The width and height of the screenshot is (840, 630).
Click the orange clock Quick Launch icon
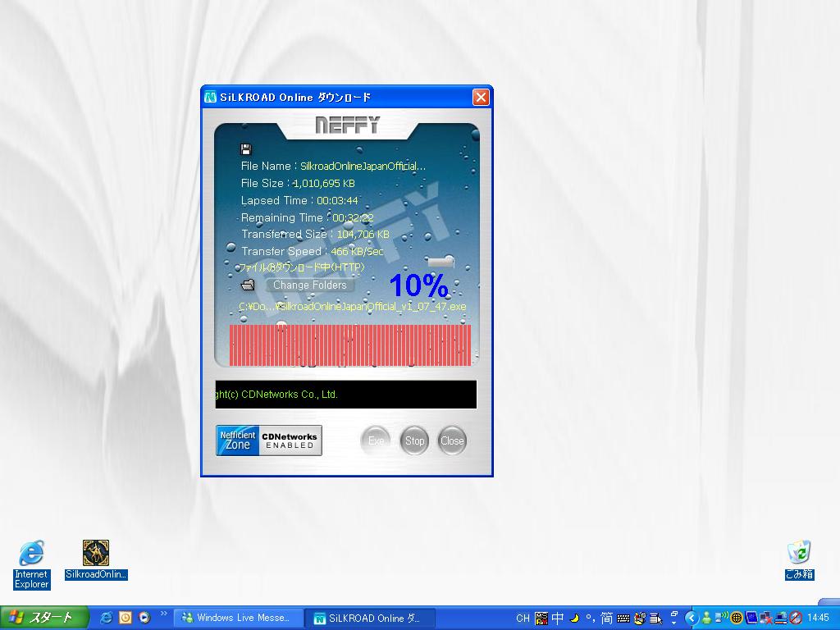125,618
